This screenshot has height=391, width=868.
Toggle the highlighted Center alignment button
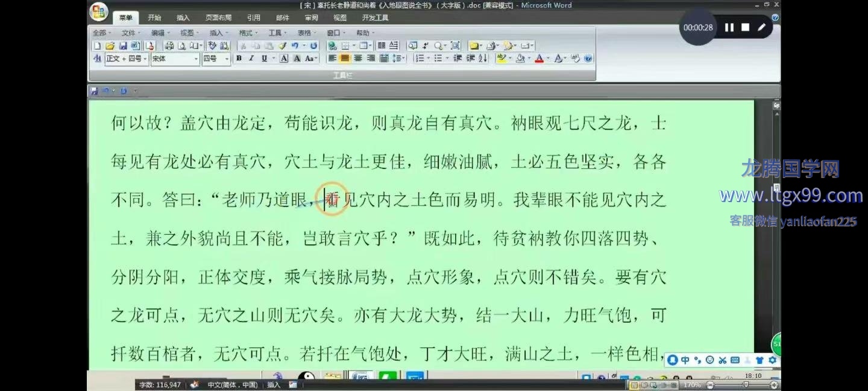pyautogui.click(x=345, y=59)
